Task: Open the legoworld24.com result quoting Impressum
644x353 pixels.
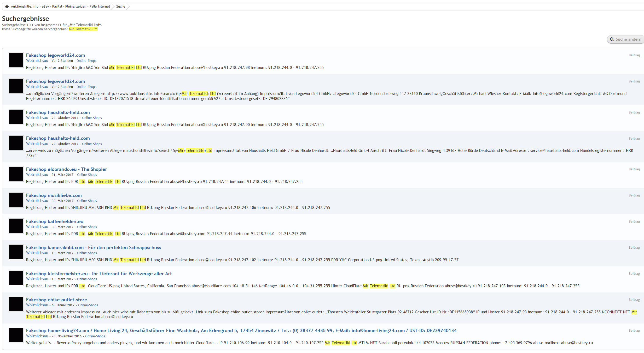Action: click(55, 81)
